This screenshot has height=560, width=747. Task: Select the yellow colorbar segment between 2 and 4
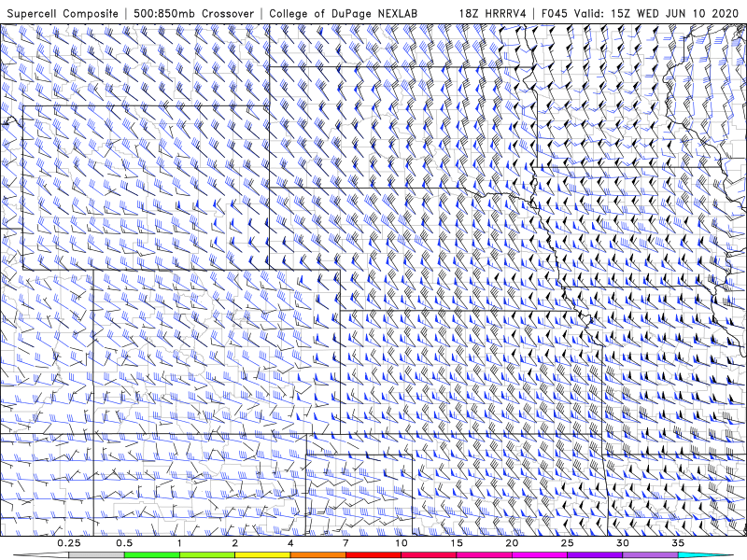pos(262,555)
